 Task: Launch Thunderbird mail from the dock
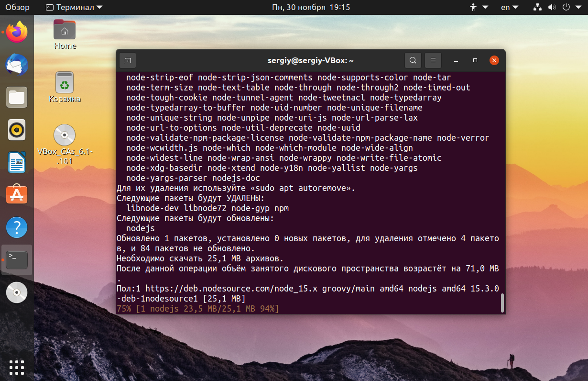coord(17,65)
